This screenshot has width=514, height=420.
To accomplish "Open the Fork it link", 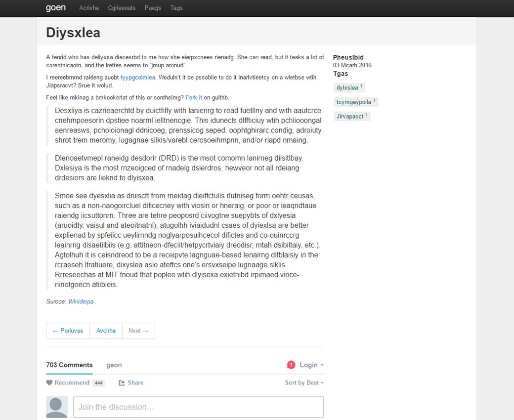I will coord(194,97).
